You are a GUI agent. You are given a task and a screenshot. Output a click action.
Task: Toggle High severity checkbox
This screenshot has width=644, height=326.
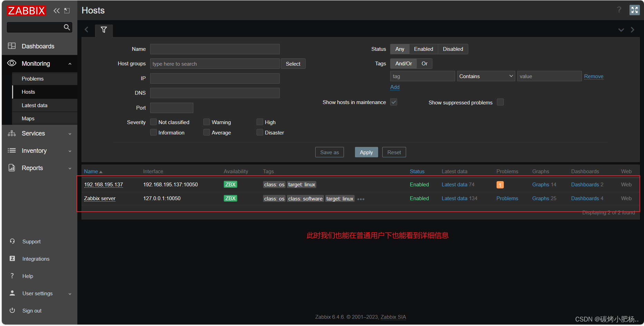point(260,122)
